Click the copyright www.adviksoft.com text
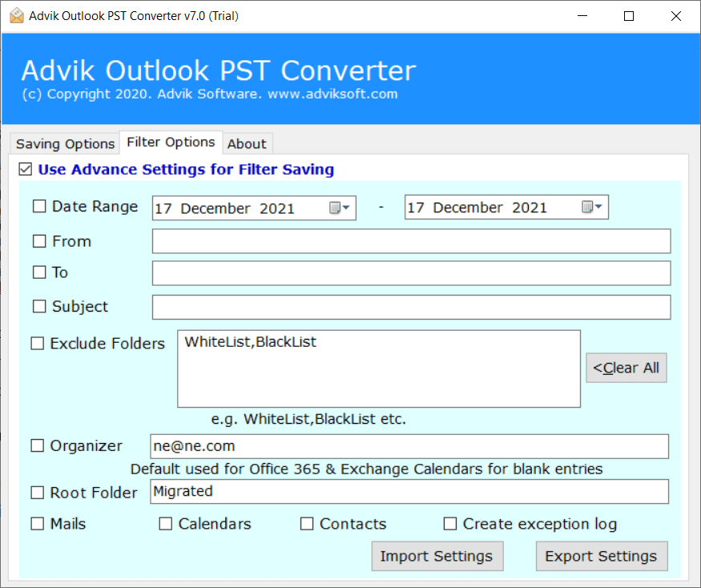 coord(332,94)
